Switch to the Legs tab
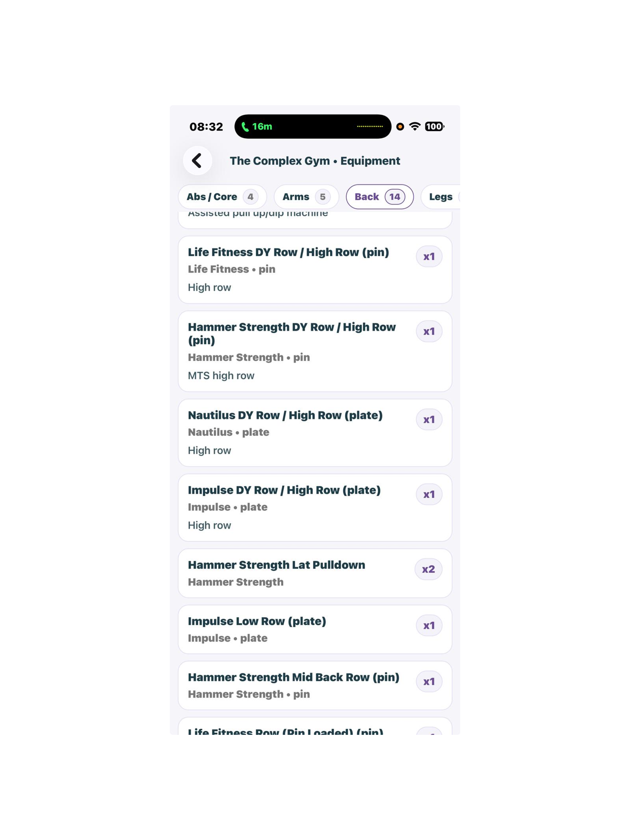Screen dimensions: 630x840 point(441,197)
